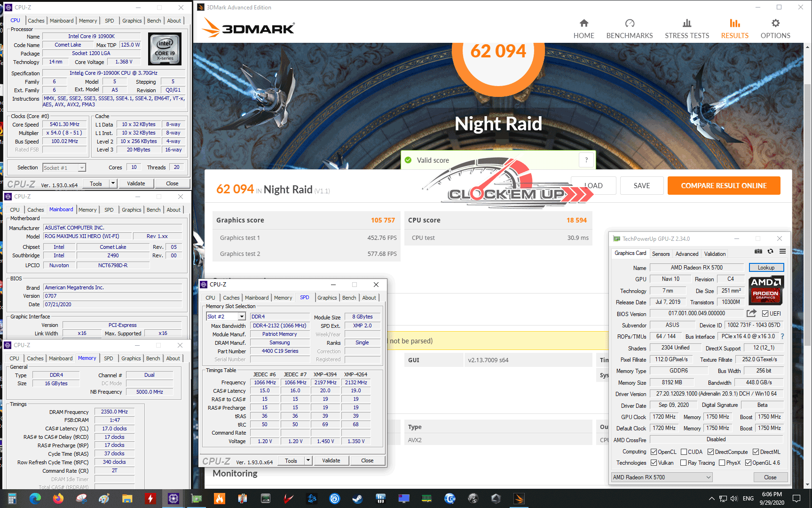Toggle the CUDA checkbox
This screenshot has height=508, width=812.
tap(684, 452)
